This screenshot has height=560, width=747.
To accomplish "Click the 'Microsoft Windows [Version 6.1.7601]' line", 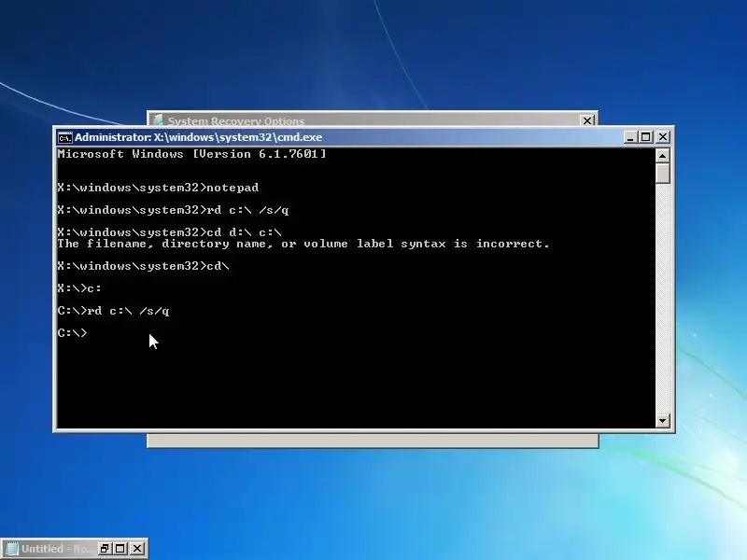I will 191,154.
